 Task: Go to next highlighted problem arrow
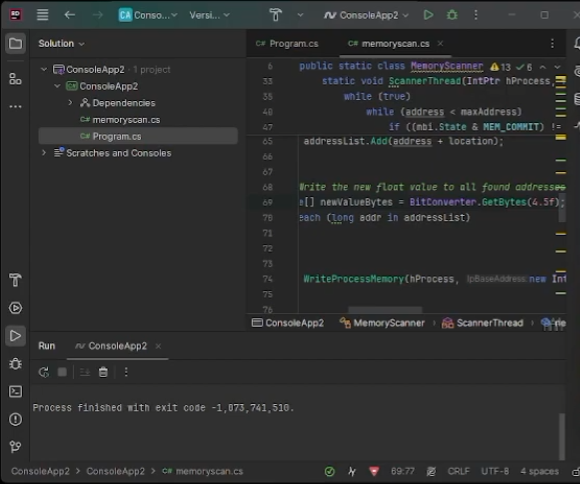[x=557, y=67]
